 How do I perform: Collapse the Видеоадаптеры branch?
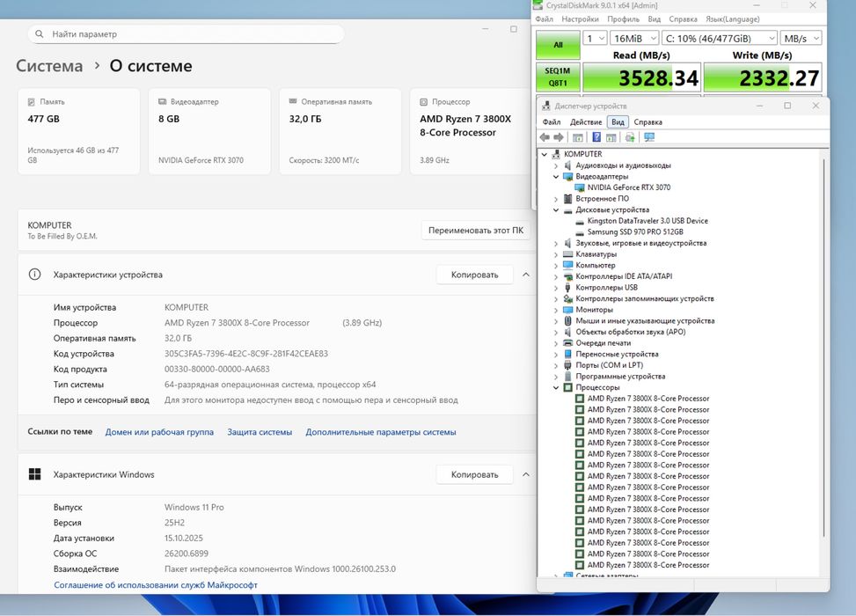click(x=556, y=176)
